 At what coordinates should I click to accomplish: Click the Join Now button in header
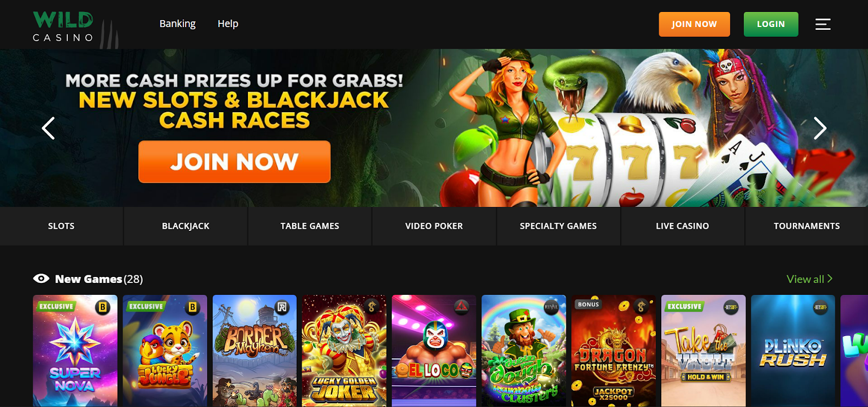point(694,24)
